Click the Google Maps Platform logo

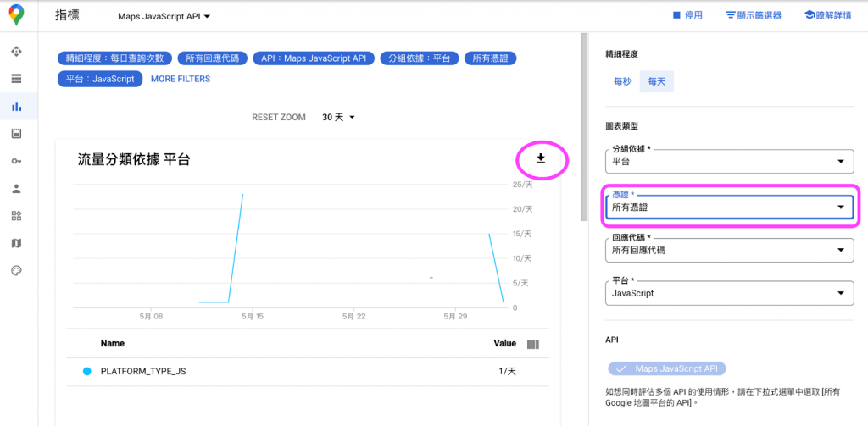[x=17, y=15]
